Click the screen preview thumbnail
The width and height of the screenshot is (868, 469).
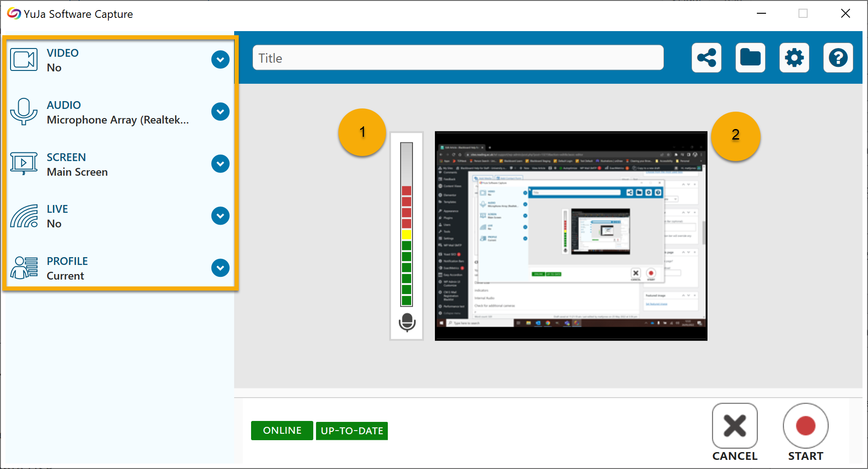[571, 236]
